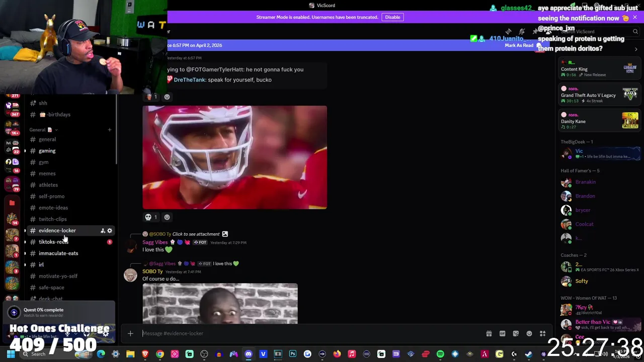
Task: Expand threads arrow next to gaming channel
Action: click(x=25, y=151)
